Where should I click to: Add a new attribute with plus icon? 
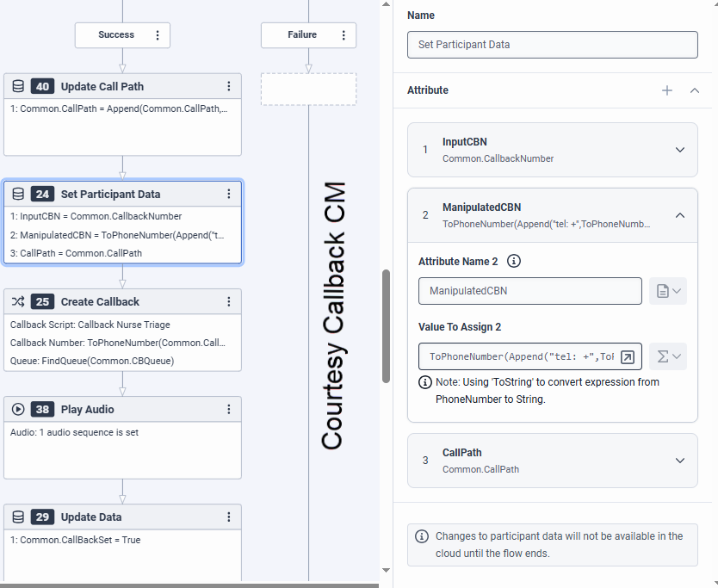(667, 90)
